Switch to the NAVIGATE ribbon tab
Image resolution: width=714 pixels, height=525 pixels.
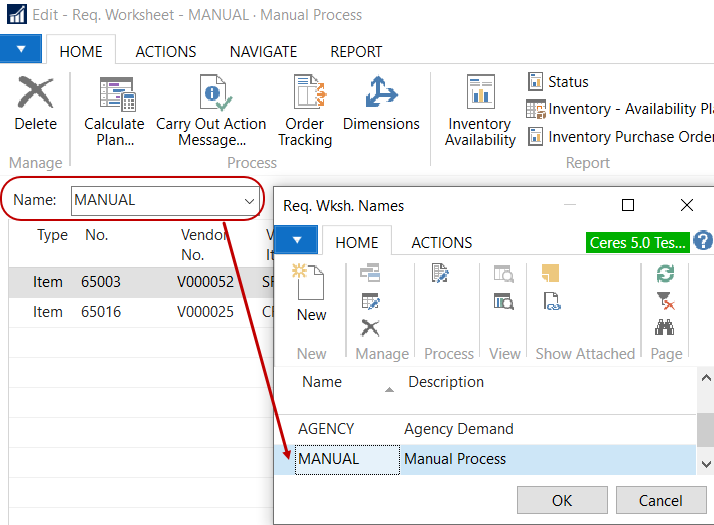tap(263, 51)
